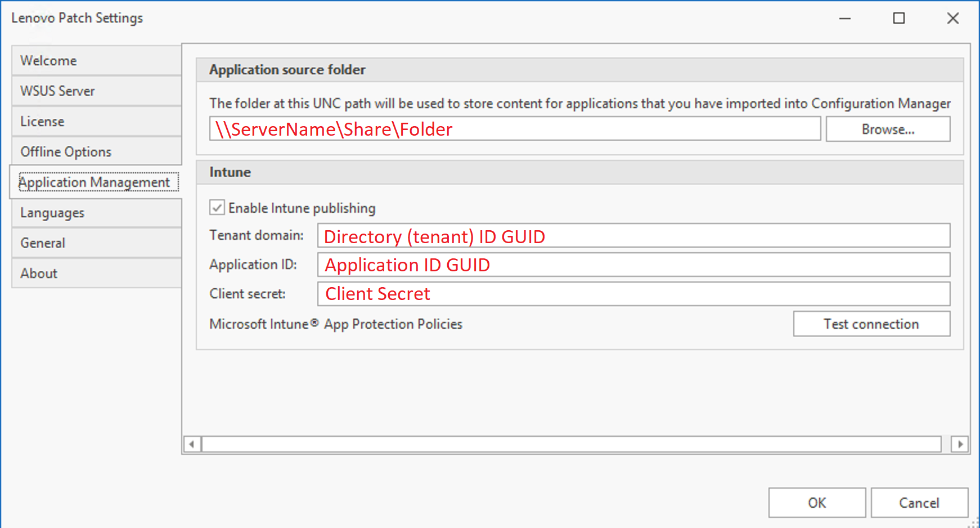
Task: Click the horizontal scrollbar right arrow
Action: click(960, 444)
